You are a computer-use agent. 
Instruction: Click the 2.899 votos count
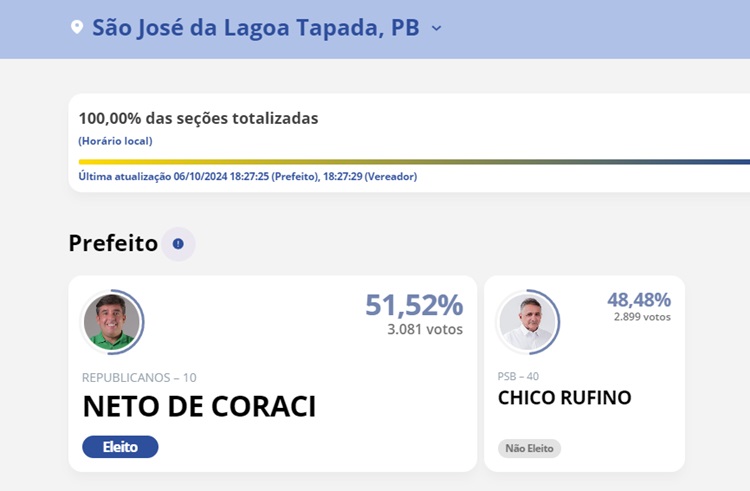click(x=642, y=317)
